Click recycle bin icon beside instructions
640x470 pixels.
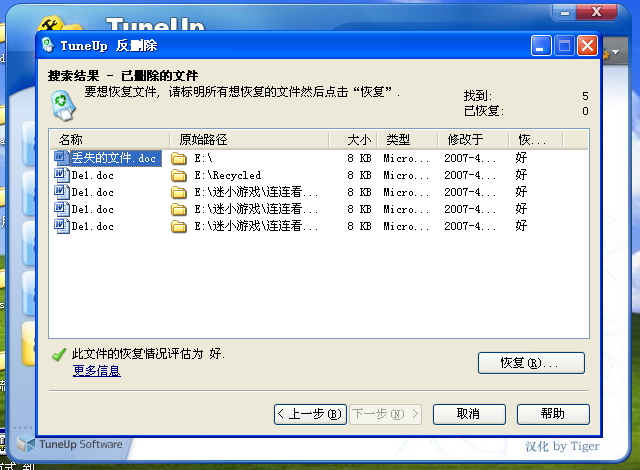[x=63, y=106]
